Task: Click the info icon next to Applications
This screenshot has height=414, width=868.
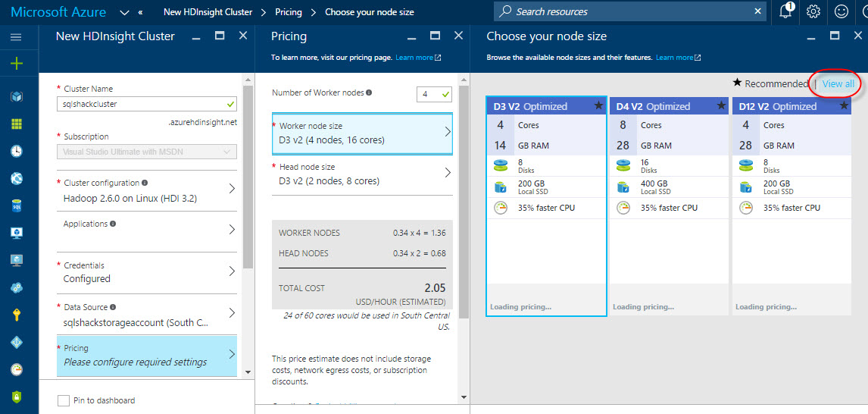Action: tap(113, 224)
